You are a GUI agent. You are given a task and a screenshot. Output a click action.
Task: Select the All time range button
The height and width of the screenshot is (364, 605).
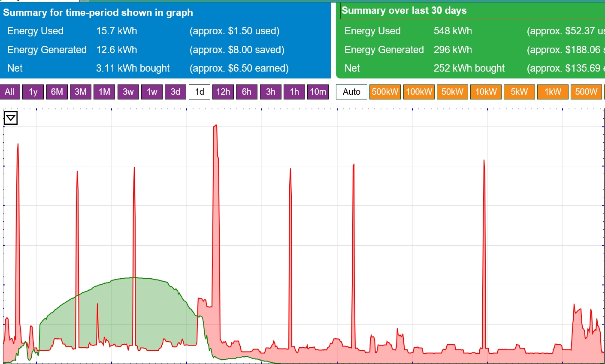[9, 92]
